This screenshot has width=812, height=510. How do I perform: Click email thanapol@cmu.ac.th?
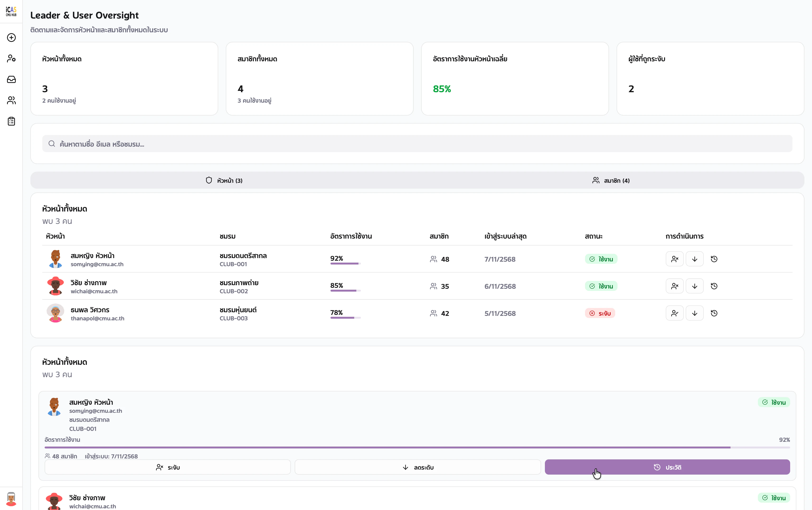(x=97, y=318)
